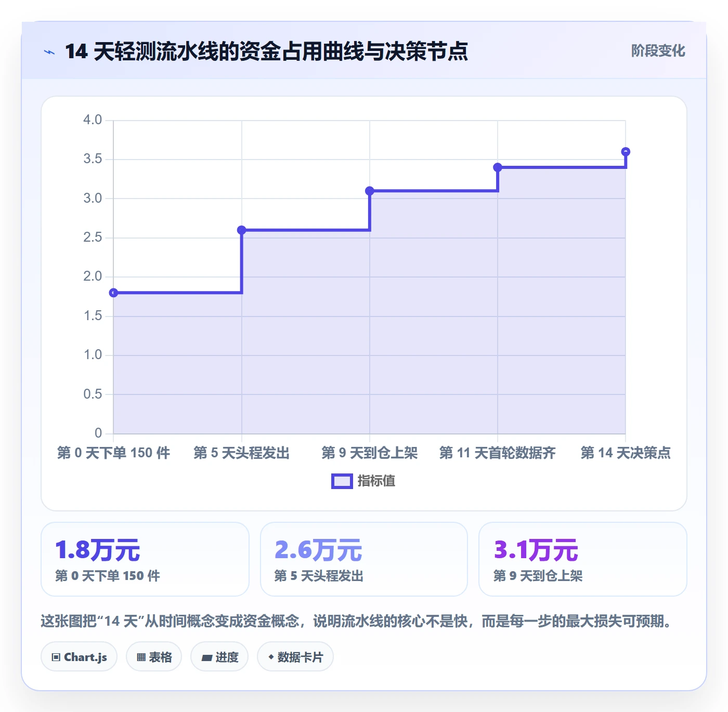Click the lightning icon beside the title

pyautogui.click(x=49, y=52)
